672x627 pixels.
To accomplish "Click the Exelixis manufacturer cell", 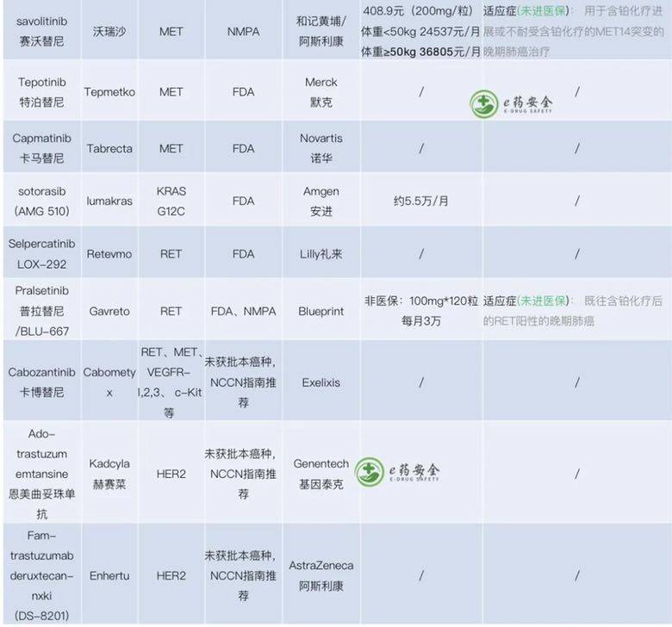I will (320, 382).
